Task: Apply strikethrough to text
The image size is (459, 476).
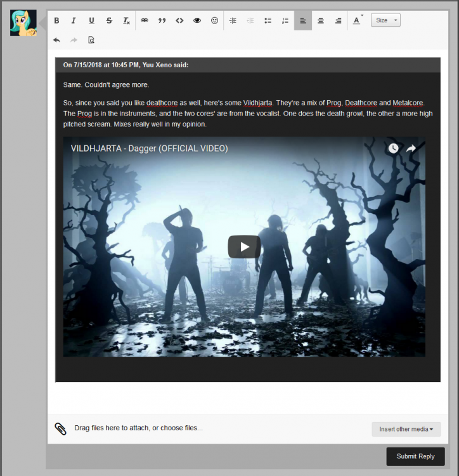Action: coord(109,20)
